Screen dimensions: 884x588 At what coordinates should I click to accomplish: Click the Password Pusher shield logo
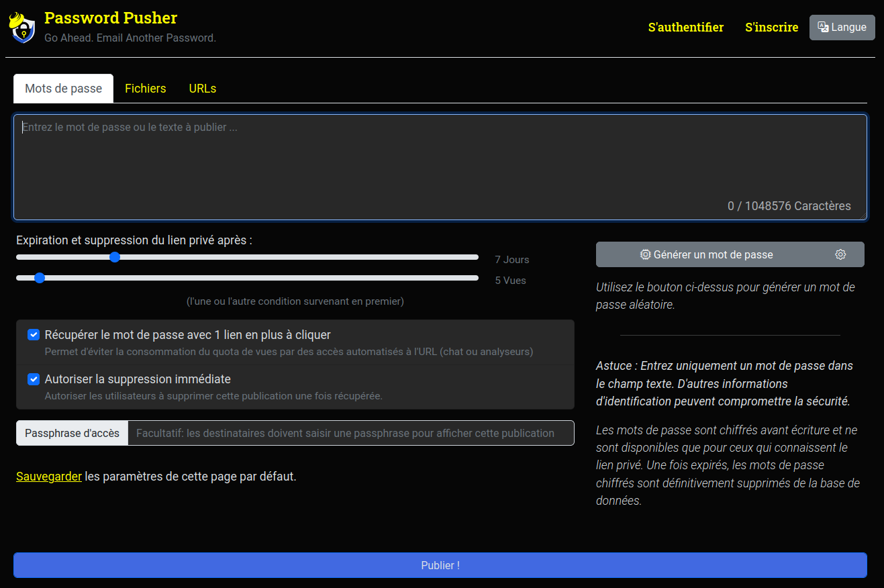(x=22, y=27)
